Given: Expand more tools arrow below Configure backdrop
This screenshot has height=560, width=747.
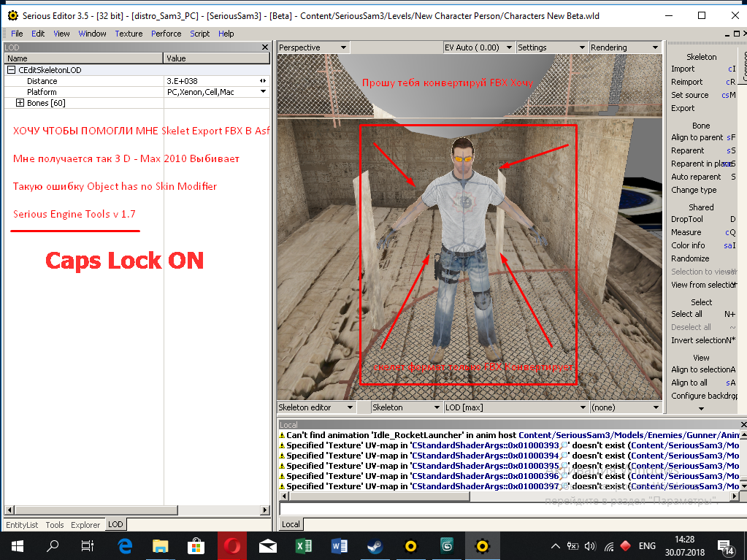Looking at the screenshot, I should coord(701,409).
